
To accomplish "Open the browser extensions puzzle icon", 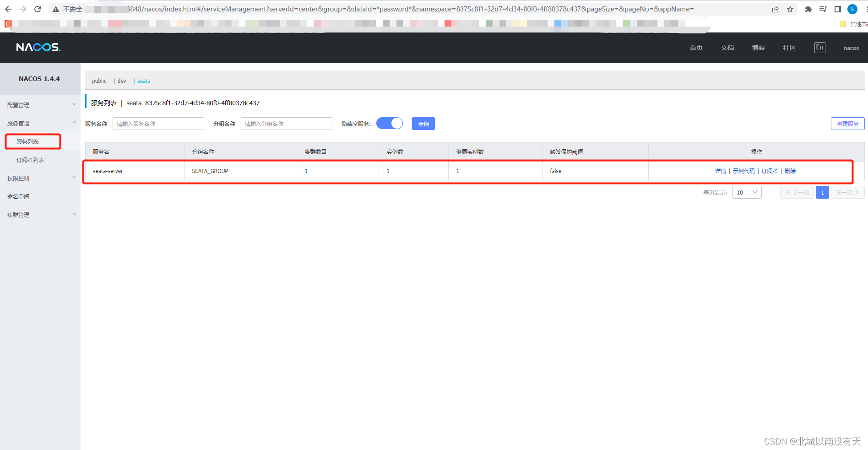I will tap(808, 9).
